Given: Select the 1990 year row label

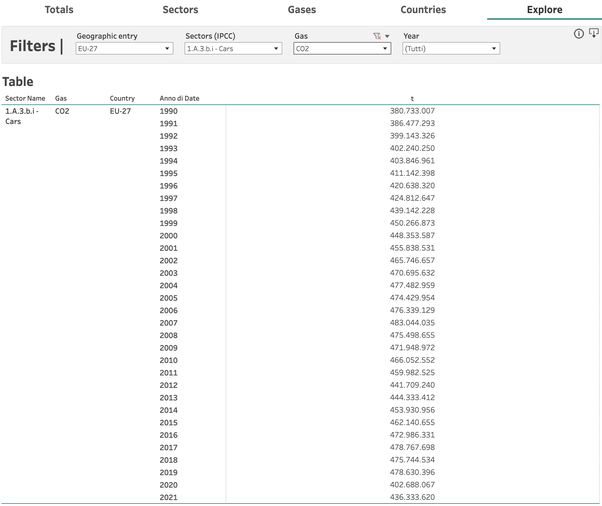Looking at the screenshot, I should pyautogui.click(x=168, y=111).
